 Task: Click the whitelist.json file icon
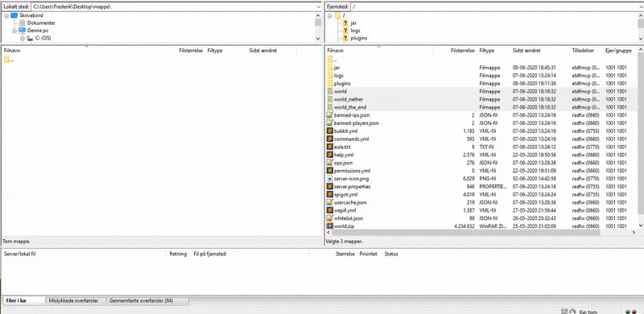[329, 218]
